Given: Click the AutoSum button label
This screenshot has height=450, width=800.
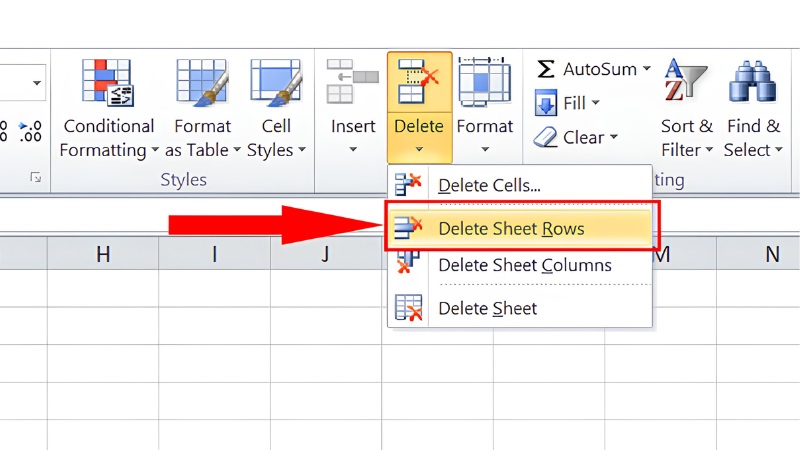Looking at the screenshot, I should 599,69.
